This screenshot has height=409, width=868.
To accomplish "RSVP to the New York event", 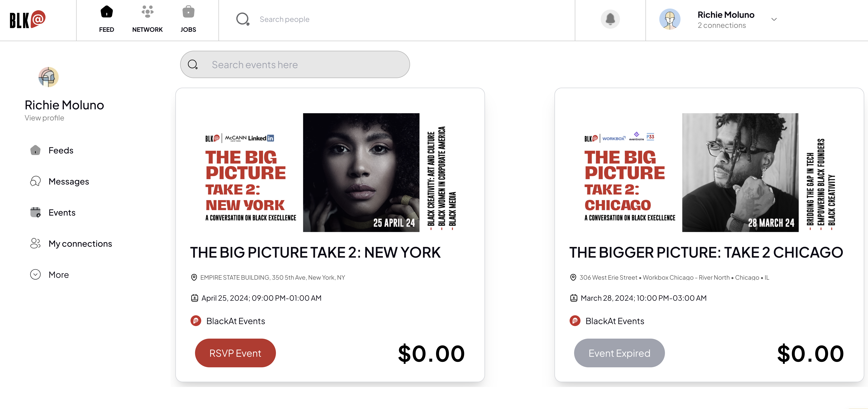I will point(235,353).
